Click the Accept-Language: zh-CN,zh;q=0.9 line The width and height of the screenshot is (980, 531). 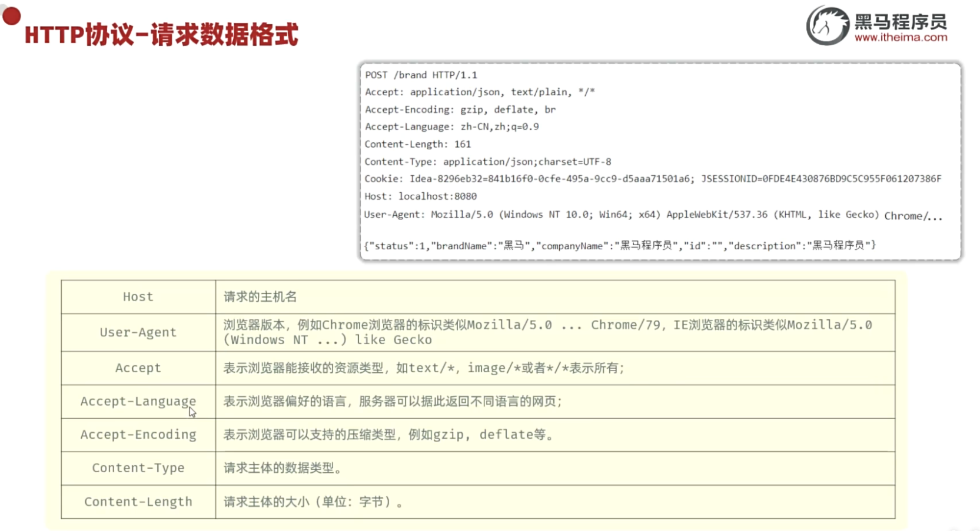coord(452,127)
